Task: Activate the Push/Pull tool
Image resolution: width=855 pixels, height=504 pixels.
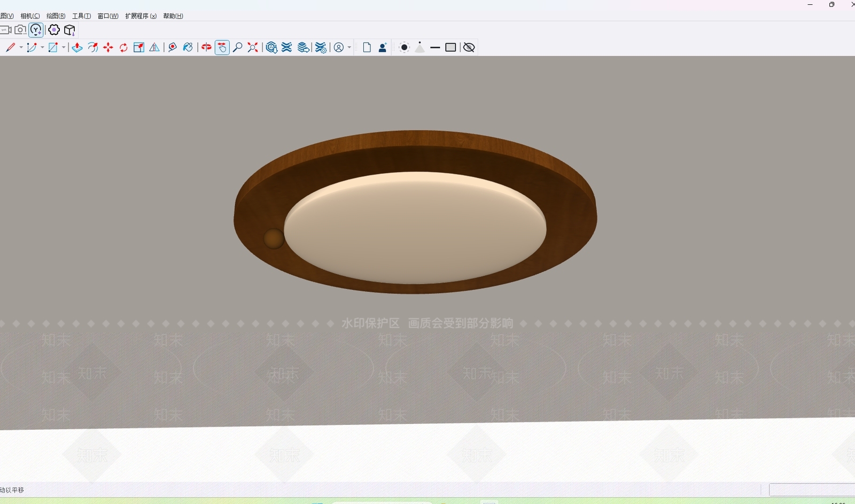Action: click(77, 48)
